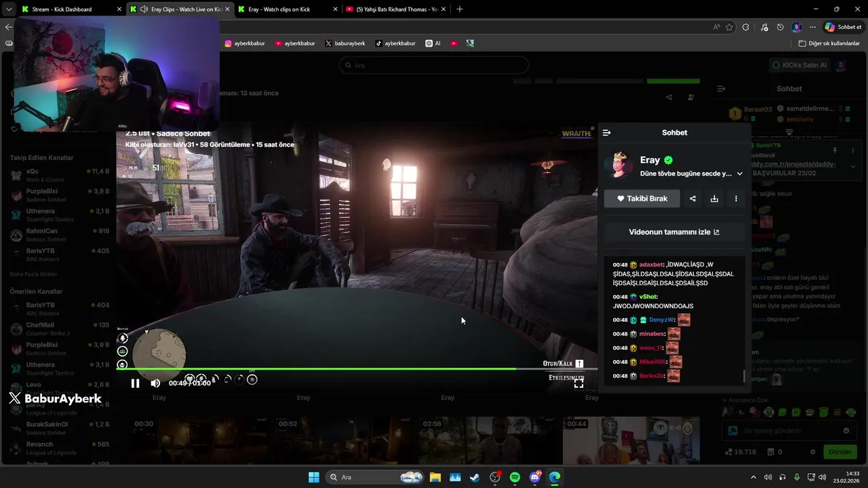The height and width of the screenshot is (488, 868).
Task: Open Microsoft Edge from taskbar
Action: (x=555, y=477)
